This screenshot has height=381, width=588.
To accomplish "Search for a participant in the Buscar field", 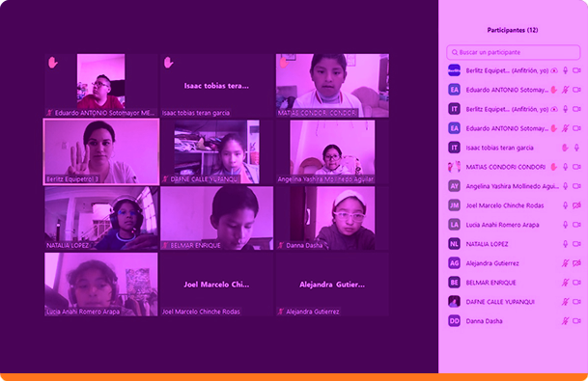I will (513, 52).
